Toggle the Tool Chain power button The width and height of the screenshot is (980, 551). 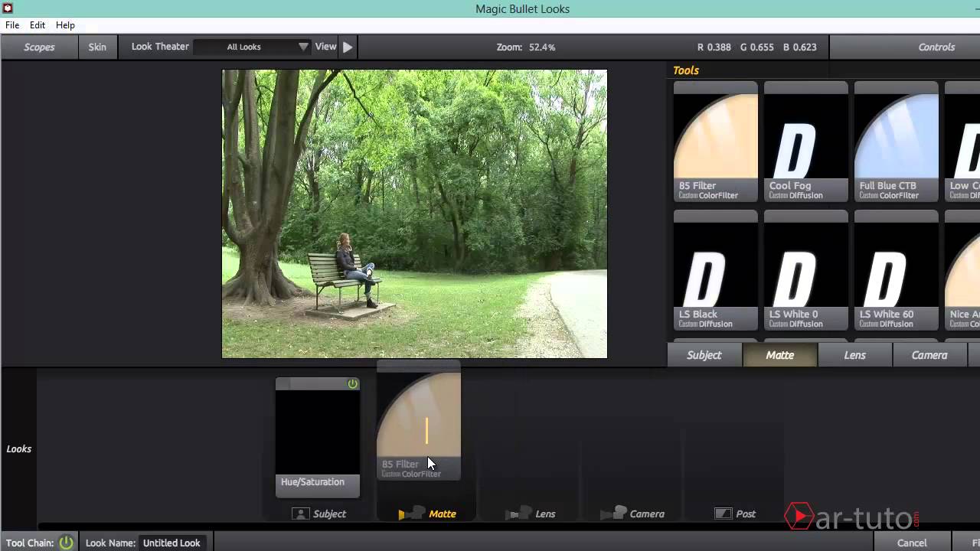67,543
